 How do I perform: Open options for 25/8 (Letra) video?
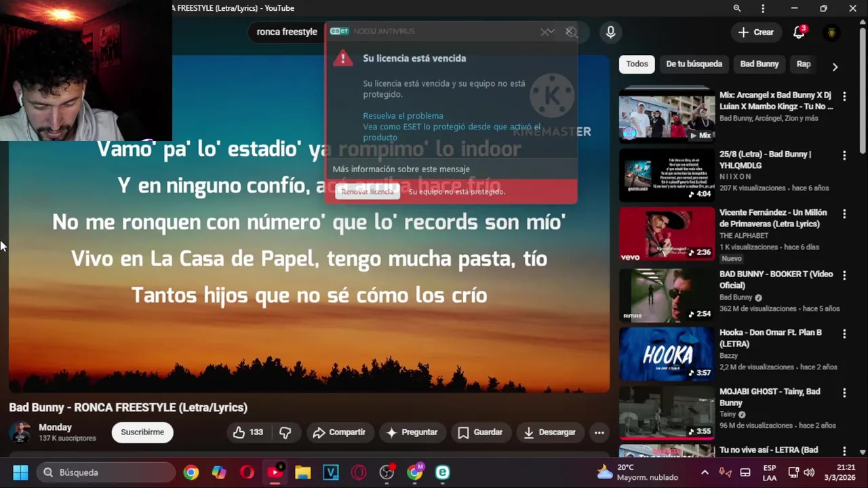coord(844,155)
